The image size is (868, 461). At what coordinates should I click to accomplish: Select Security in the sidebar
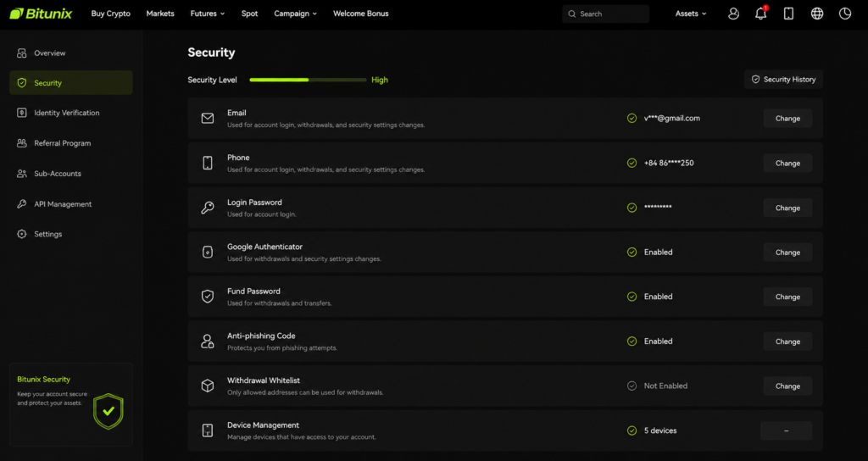[71, 82]
